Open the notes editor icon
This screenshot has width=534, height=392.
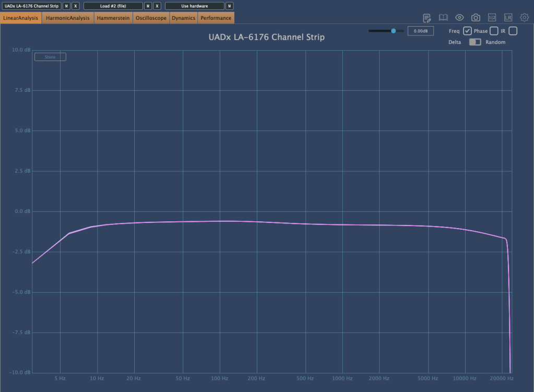tap(427, 18)
